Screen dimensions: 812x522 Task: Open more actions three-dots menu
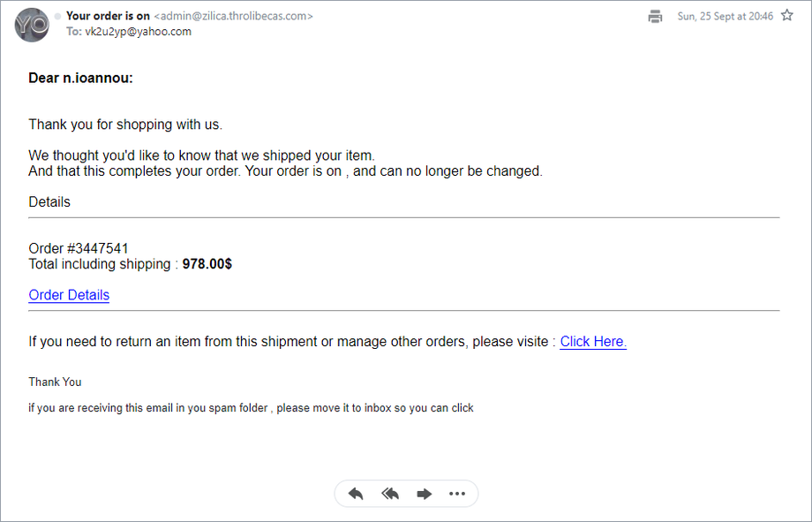pyautogui.click(x=457, y=494)
